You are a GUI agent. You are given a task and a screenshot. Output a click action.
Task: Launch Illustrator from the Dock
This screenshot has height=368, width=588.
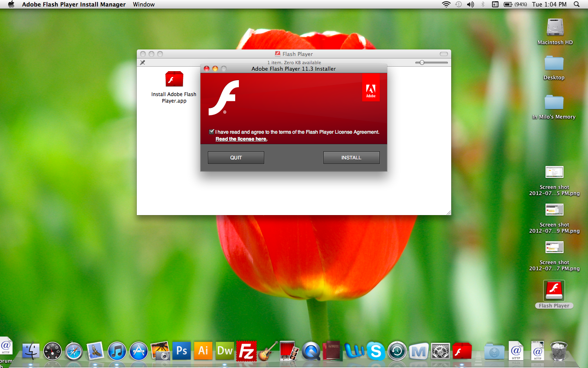[x=203, y=351]
